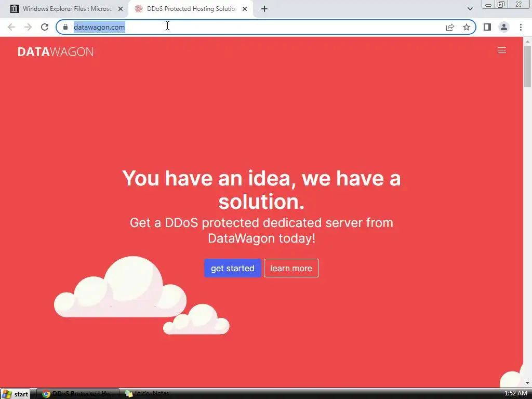Minimize the browser window
This screenshot has width=532, height=399.
pos(488,5)
